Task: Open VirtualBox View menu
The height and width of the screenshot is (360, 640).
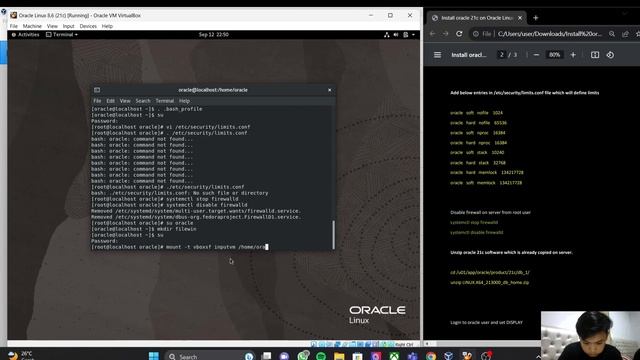Action: point(52,26)
